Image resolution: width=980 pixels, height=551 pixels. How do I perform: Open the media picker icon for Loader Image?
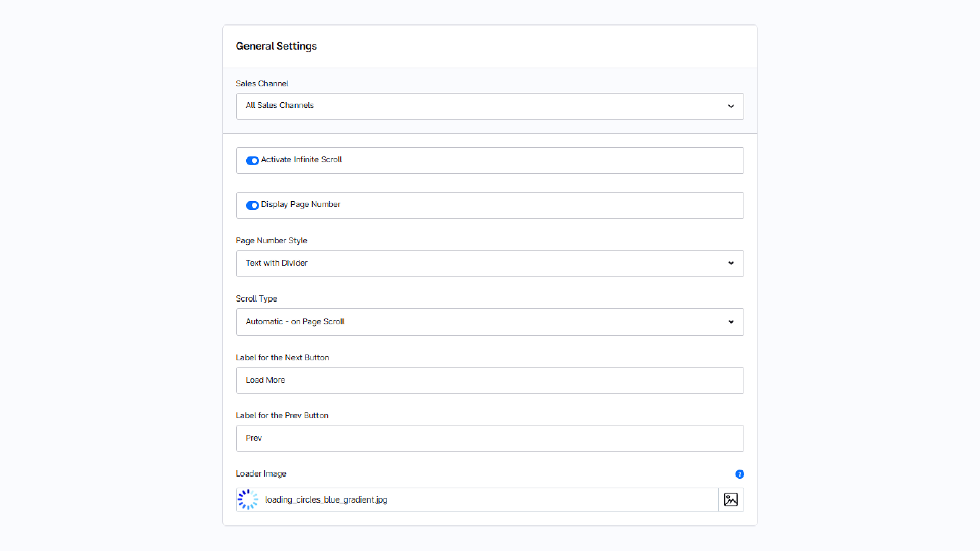730,500
